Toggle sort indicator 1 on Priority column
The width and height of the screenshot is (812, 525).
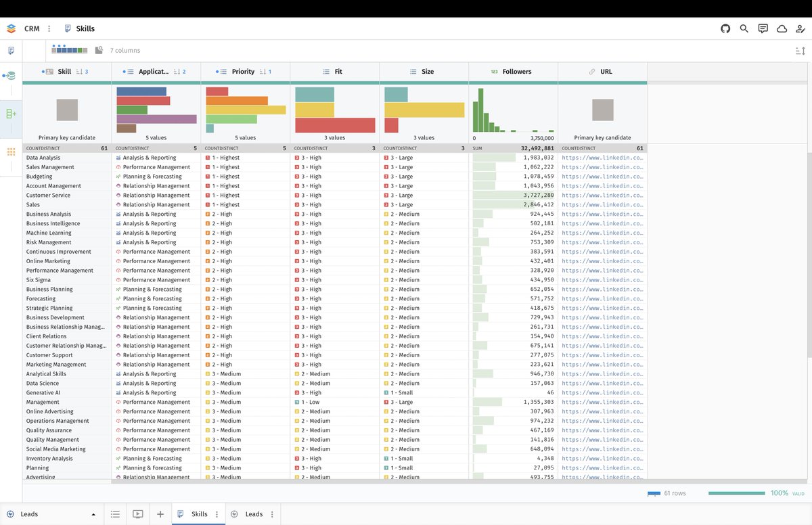[x=265, y=71]
